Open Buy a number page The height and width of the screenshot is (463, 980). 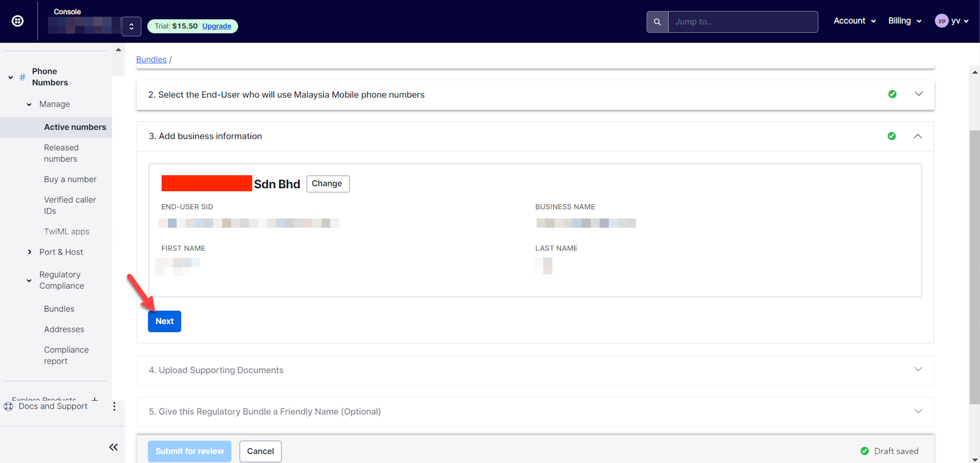coord(70,179)
